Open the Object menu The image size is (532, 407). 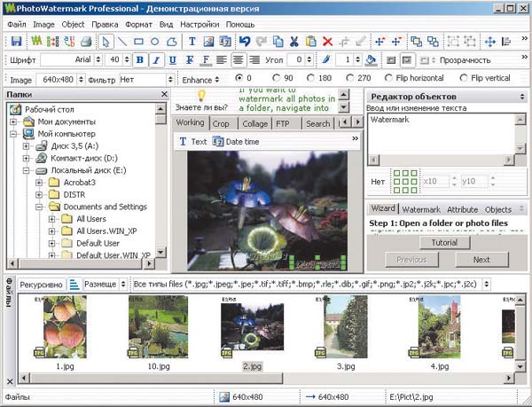click(x=73, y=25)
